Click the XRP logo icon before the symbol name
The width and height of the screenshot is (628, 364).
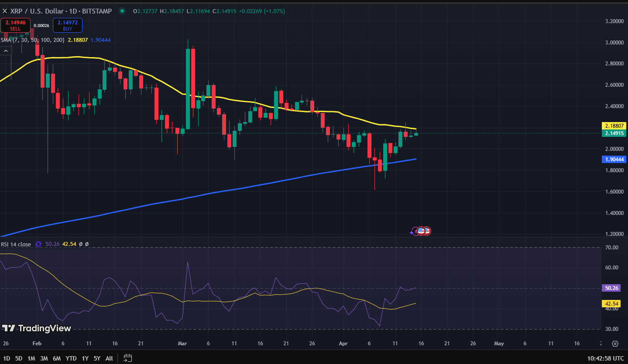click(4, 11)
